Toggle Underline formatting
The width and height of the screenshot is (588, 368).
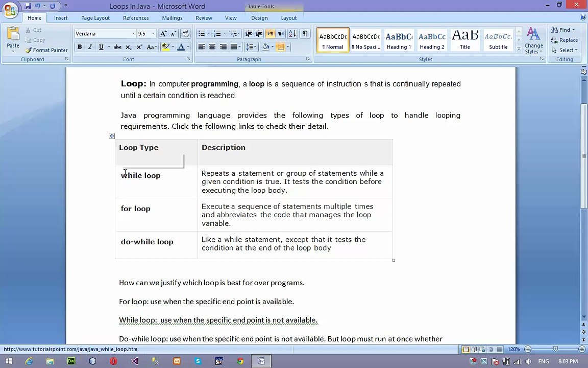(x=101, y=47)
